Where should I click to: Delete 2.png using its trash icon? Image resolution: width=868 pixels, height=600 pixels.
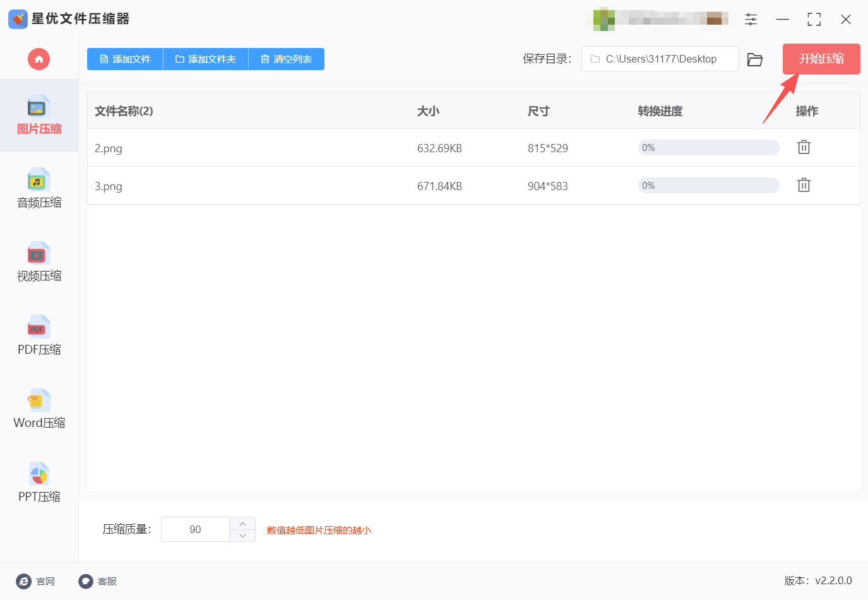[803, 147]
